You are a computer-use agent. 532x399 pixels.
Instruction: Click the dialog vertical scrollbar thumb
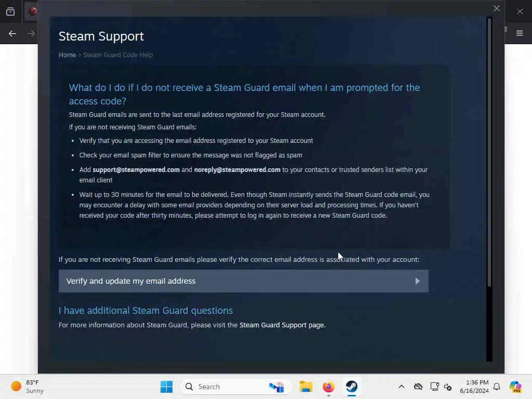pyautogui.click(x=489, y=153)
